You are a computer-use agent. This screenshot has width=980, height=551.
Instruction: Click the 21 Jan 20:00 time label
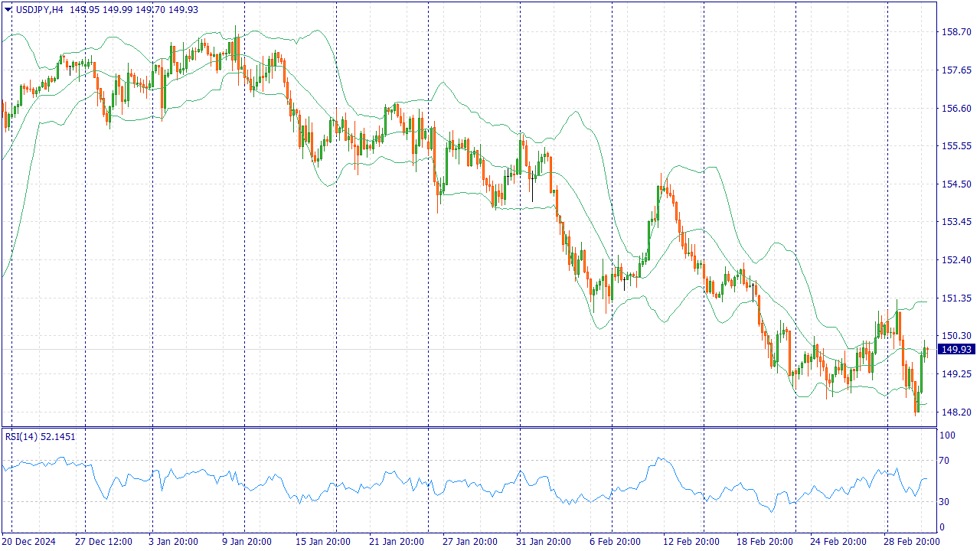click(x=396, y=542)
